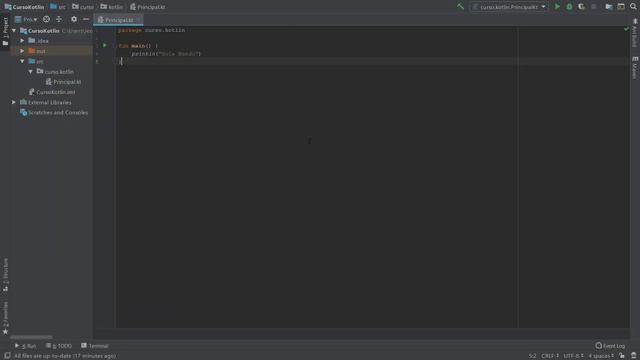Click src breadcrumb in navigation bar
The width and height of the screenshot is (640, 360).
click(x=58, y=7)
